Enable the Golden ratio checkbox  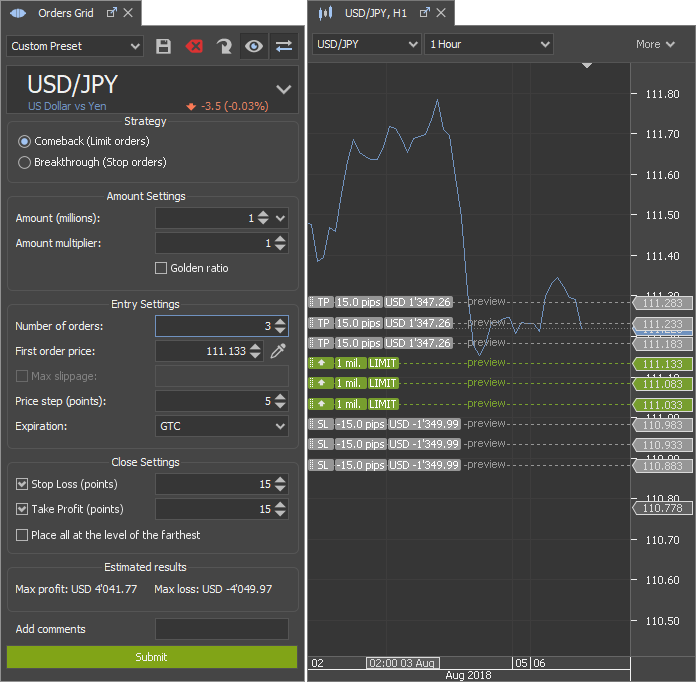coord(161,268)
